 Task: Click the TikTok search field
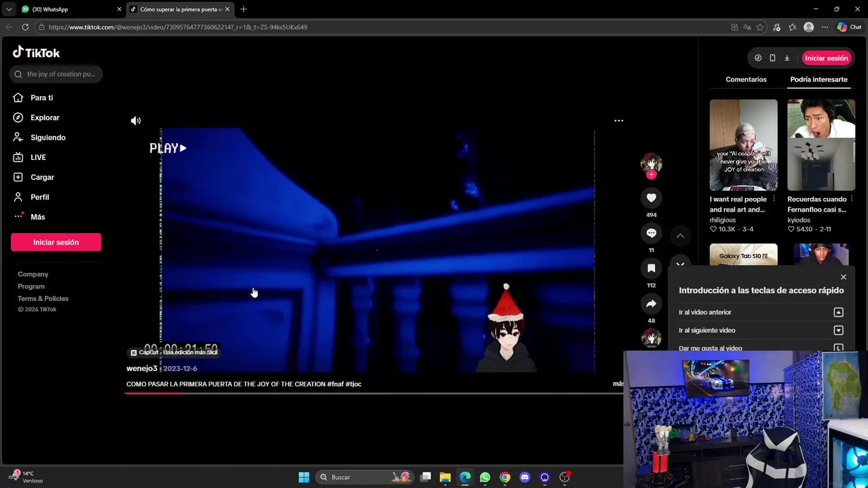coord(56,74)
